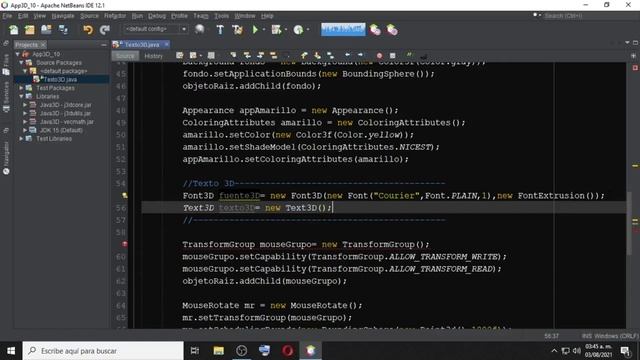640x360 pixels.
Task: Click the red breakpoint marker at TransformGroup line
Action: point(124,244)
